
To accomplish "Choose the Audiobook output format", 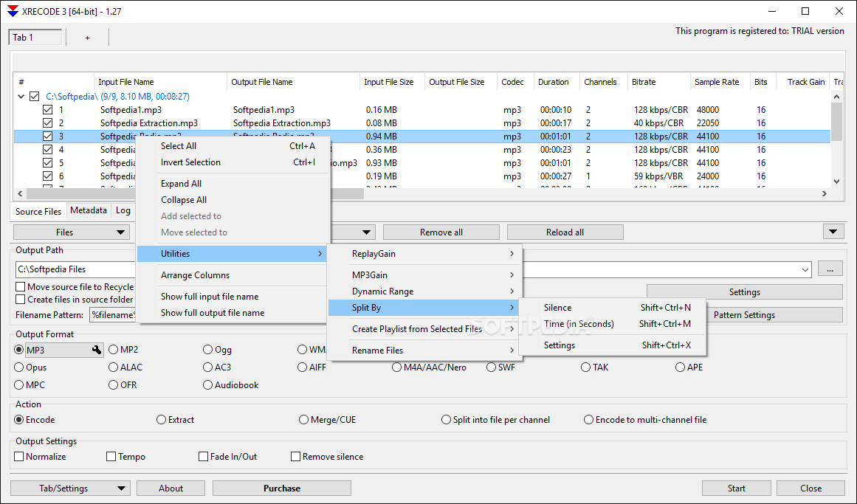I will click(x=207, y=385).
